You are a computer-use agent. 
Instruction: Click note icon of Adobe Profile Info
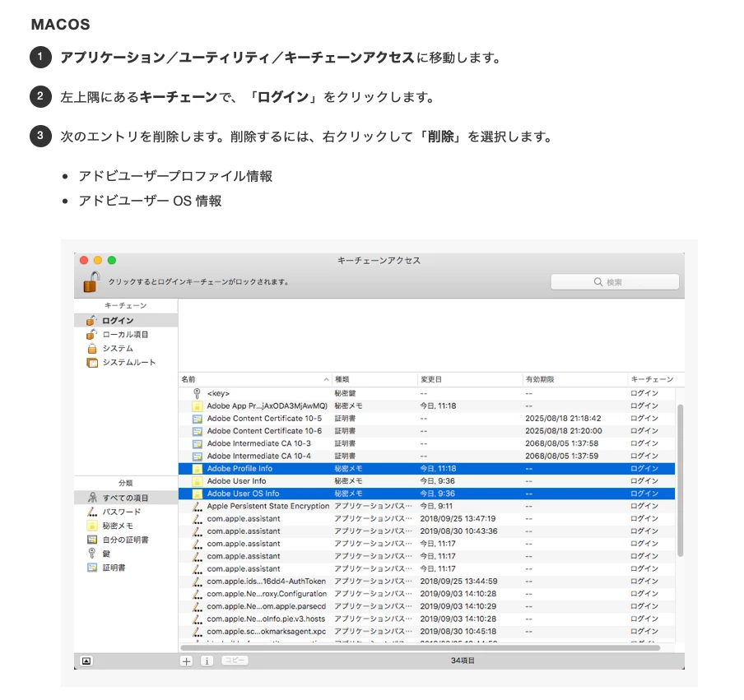point(197,469)
